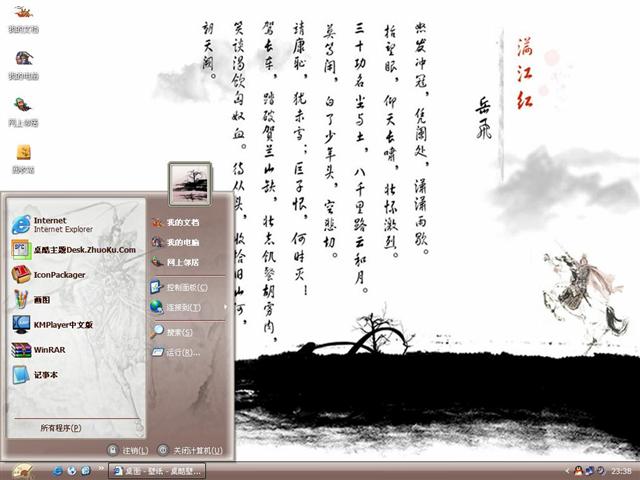
Task: Select the 网上邻居 desktop icon
Action: 23,112
